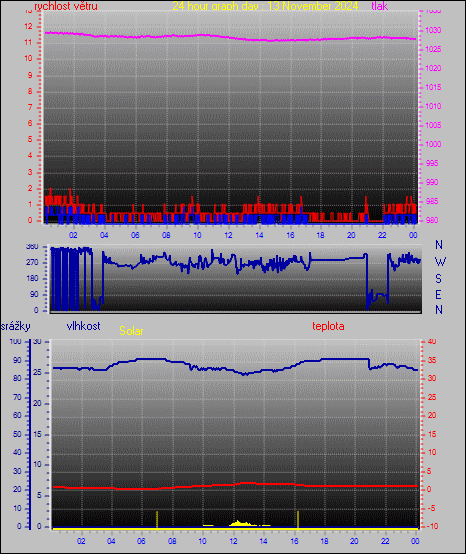Image resolution: width=466 pixels, height=554 pixels.
Task: Click the "E" wind direction letter
Action: click(438, 294)
